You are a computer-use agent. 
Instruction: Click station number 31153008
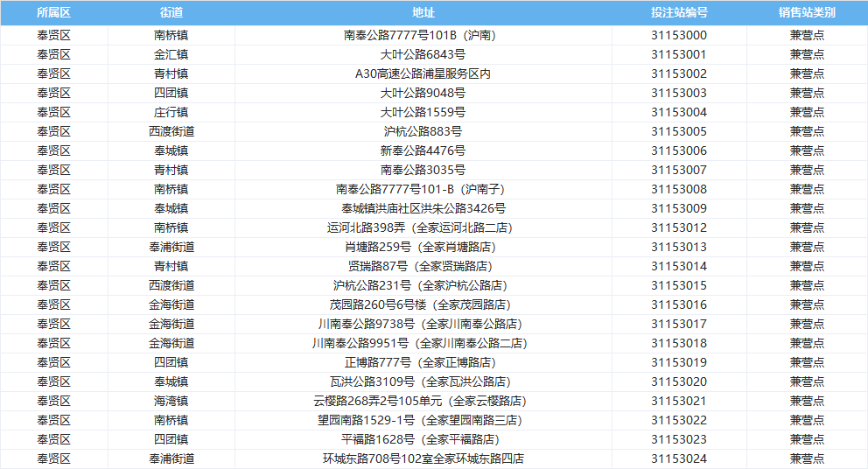pos(679,189)
